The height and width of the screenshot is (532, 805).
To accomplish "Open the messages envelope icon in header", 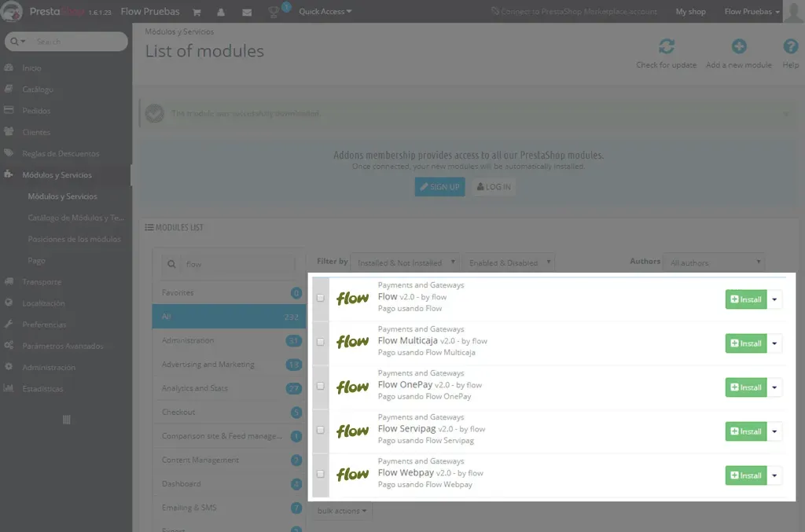I will pyautogui.click(x=247, y=12).
